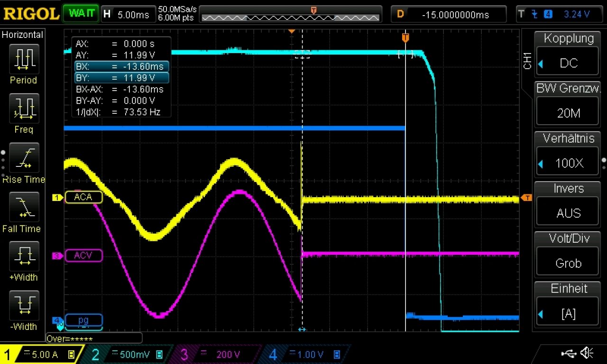Click the pg channel label
The width and height of the screenshot is (607, 364).
(83, 320)
